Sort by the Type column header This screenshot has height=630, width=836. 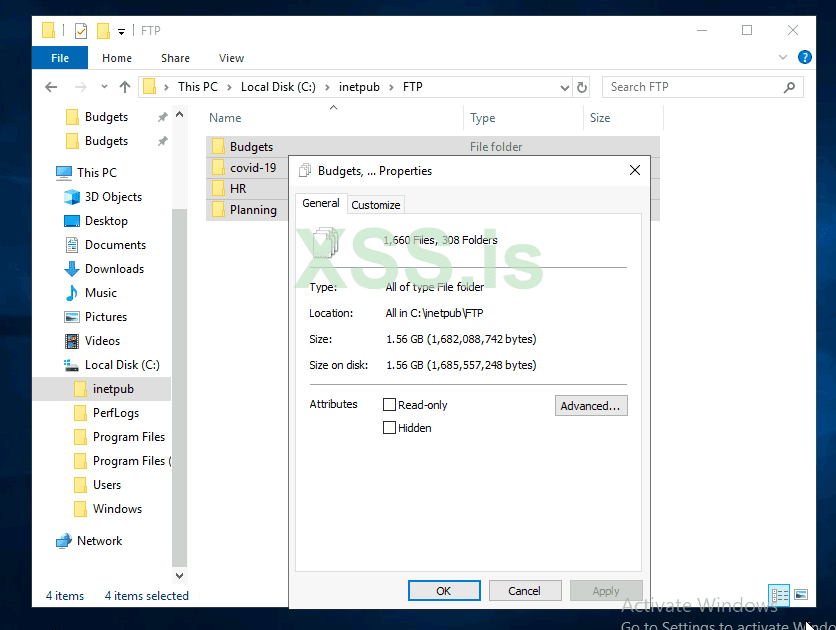[x=524, y=118]
